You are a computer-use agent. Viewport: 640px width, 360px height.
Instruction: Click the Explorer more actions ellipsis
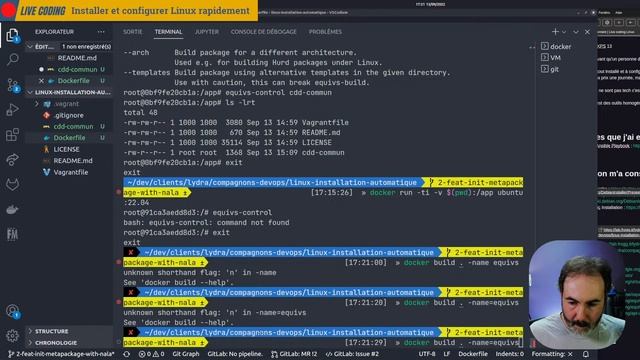pyautogui.click(x=101, y=31)
